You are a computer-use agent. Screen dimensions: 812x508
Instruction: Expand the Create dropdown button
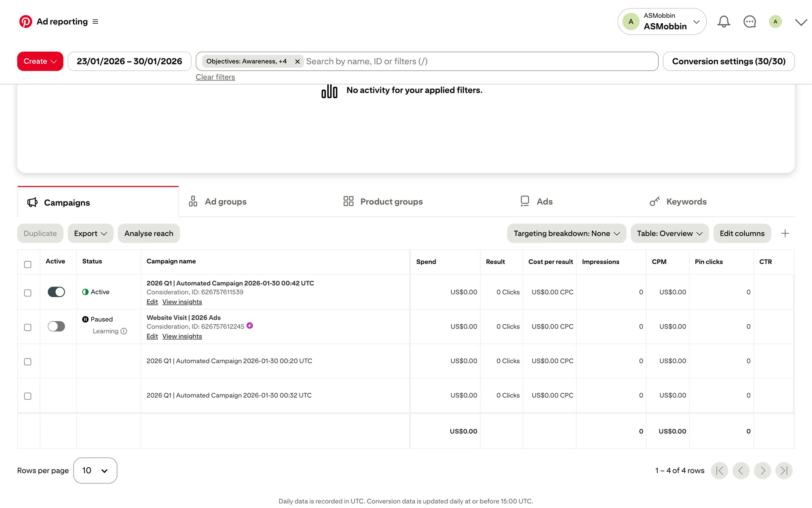40,61
